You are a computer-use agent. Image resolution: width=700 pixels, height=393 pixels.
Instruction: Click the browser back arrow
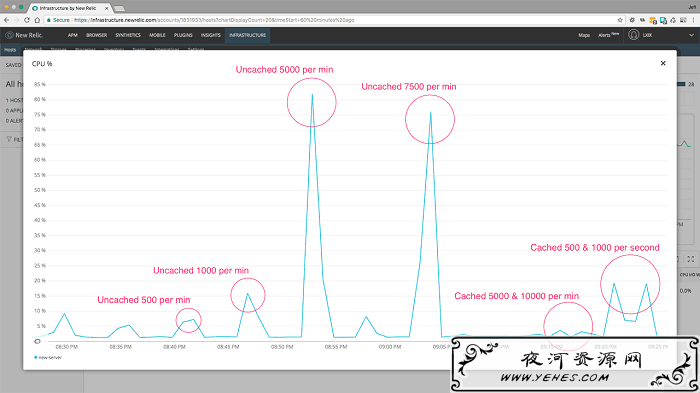(x=6, y=20)
